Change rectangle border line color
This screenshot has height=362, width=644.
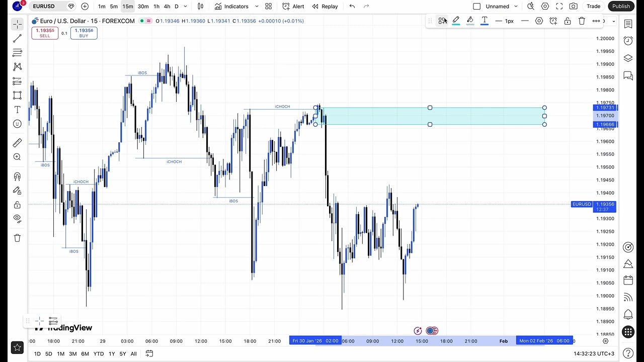coord(456,21)
